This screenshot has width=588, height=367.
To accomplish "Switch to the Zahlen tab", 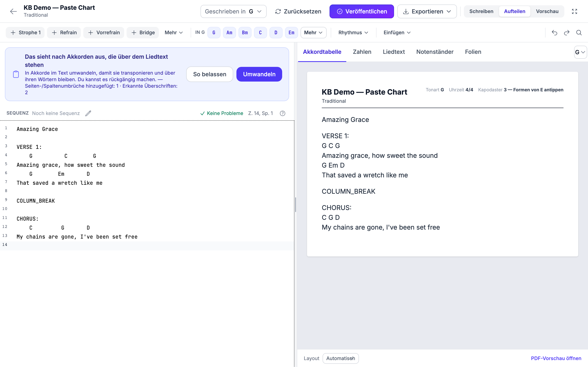I will [x=362, y=52].
